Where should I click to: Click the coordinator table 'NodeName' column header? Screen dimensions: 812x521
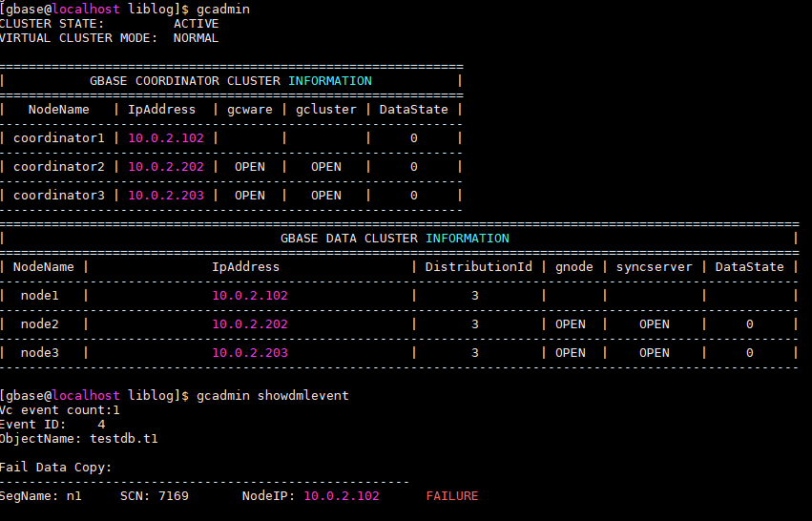58,110
